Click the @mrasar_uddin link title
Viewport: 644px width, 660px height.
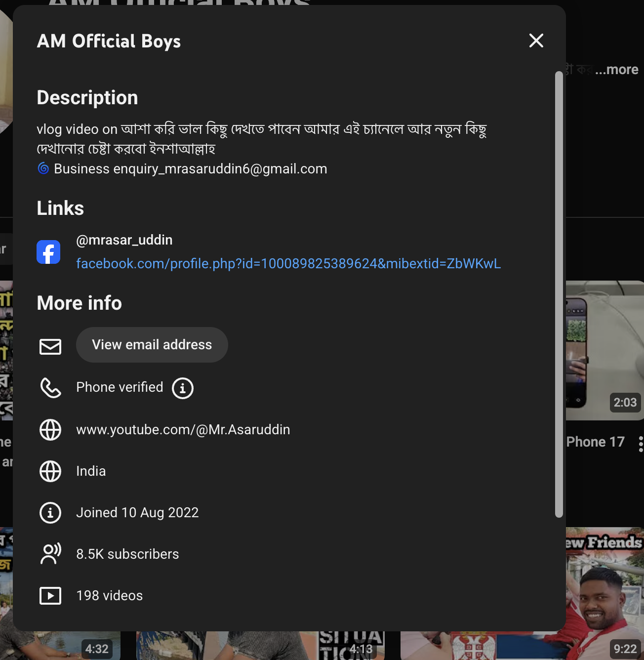coord(124,240)
